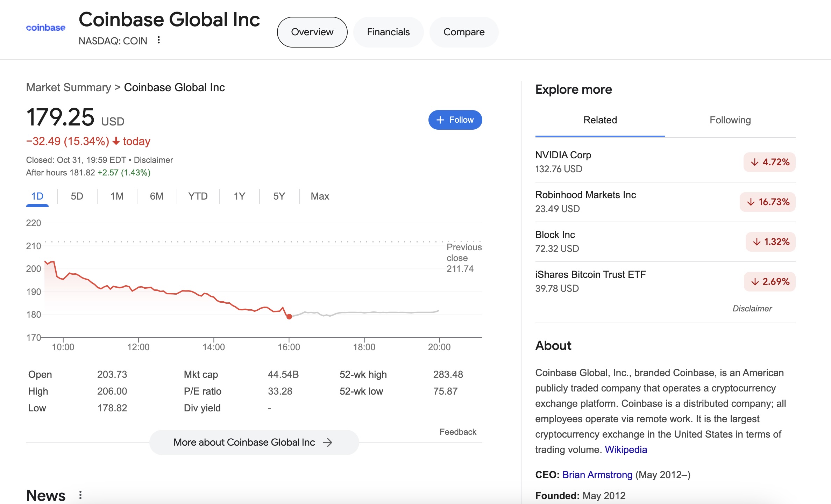Follow Coinbase Global stock

coord(455,120)
